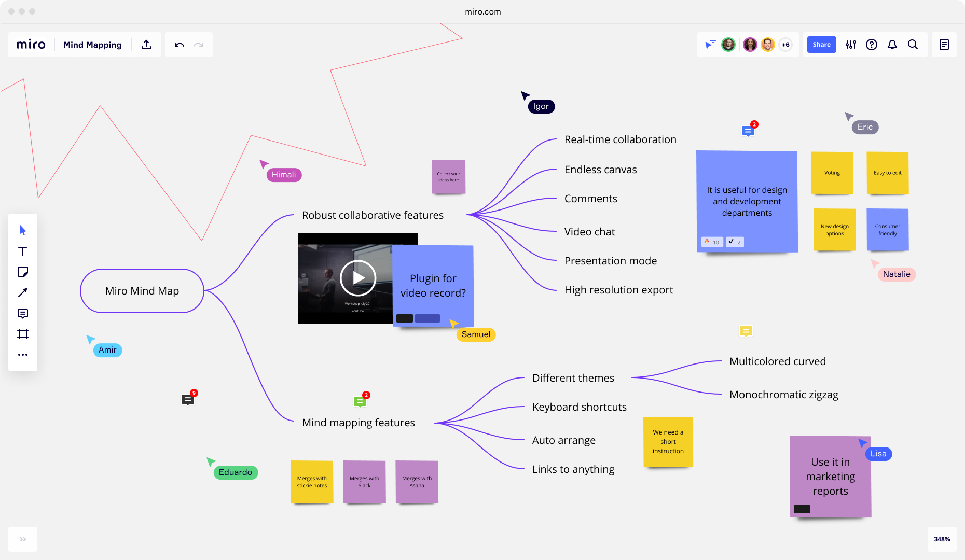Select the Sticky note tool

click(23, 272)
